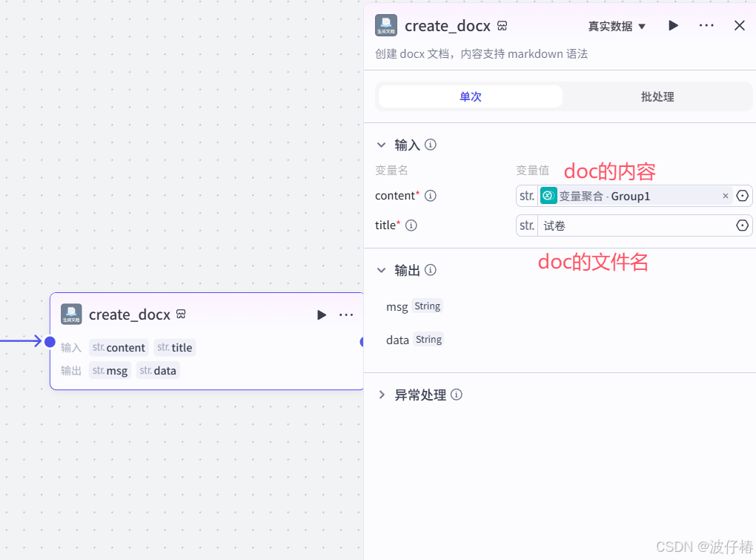Open the more options (...) icon in panel header
This screenshot has height=560, width=756.
706,25
